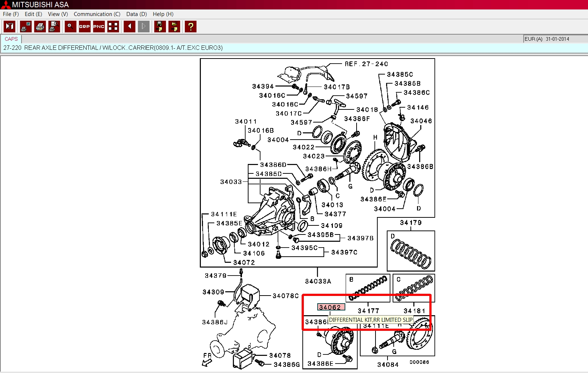The width and height of the screenshot is (588, 373).
Task: Select part number 34084
Action: click(x=388, y=365)
